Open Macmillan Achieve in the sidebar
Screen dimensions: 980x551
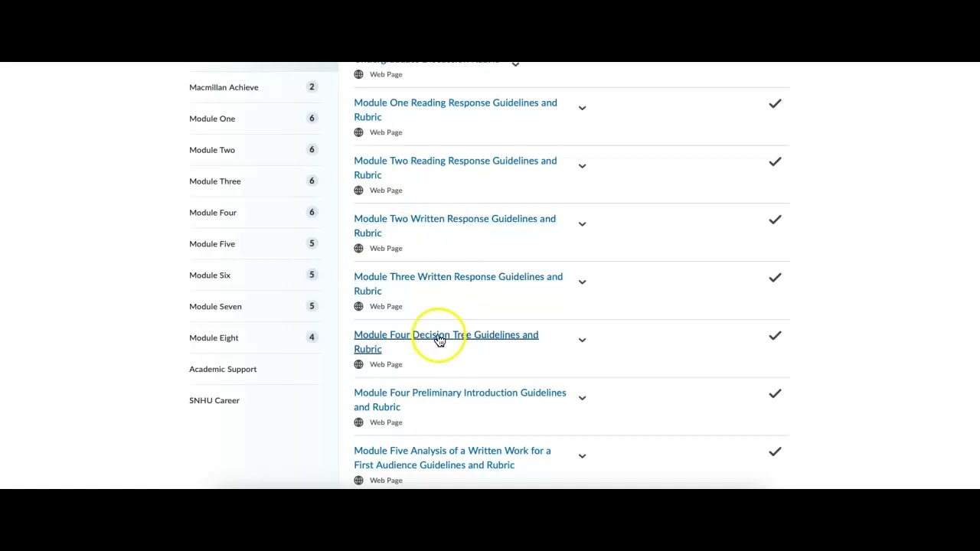(x=224, y=87)
